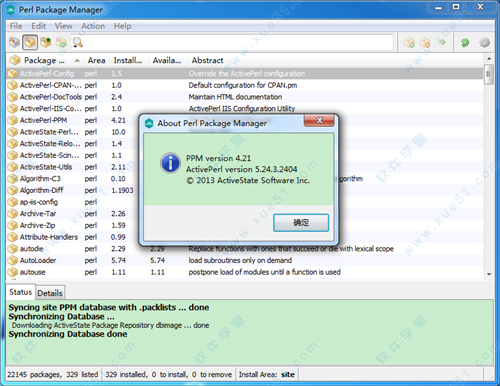
Task: Close the About Perl Package Manager dialog
Action: click(x=319, y=120)
